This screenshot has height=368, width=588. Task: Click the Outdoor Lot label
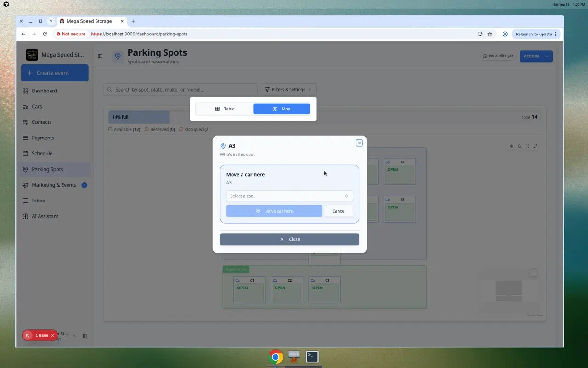(x=236, y=269)
